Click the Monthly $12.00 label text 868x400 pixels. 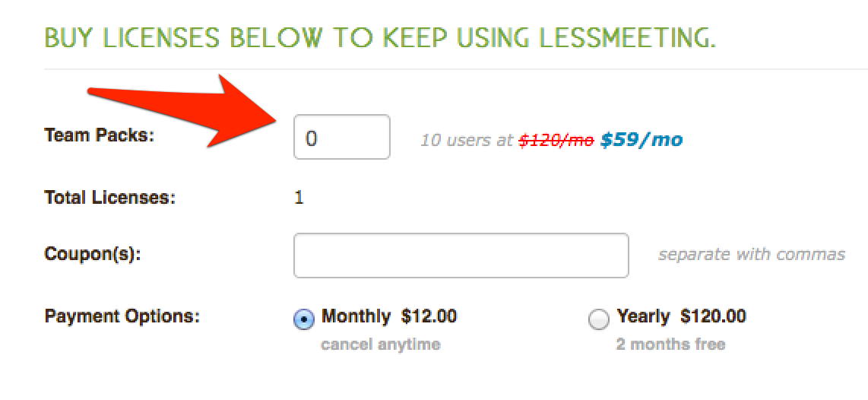(389, 316)
